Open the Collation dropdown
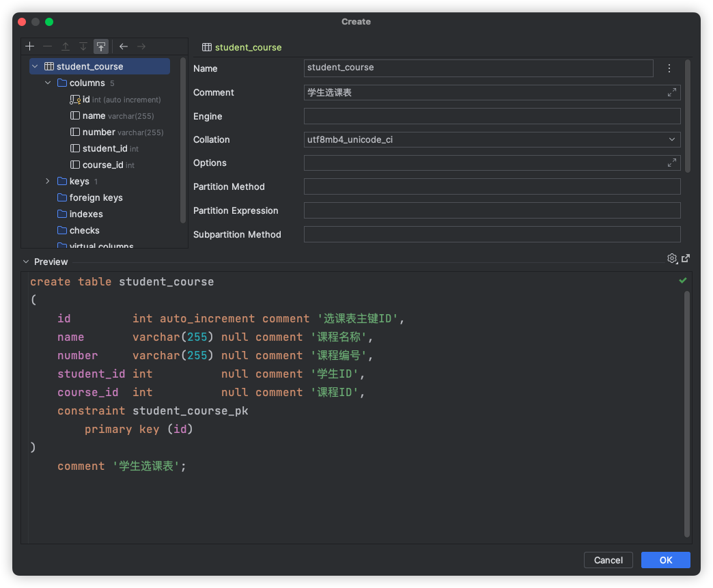This screenshot has height=588, width=713. [672, 139]
